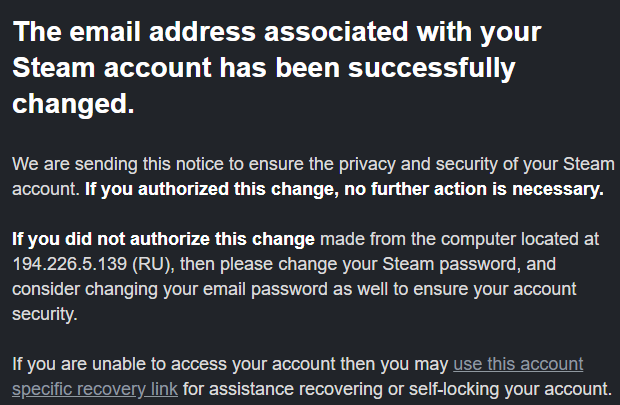The height and width of the screenshot is (405, 620).
Task: Click 'We are sending this notice' sentence
Action: coord(108,164)
